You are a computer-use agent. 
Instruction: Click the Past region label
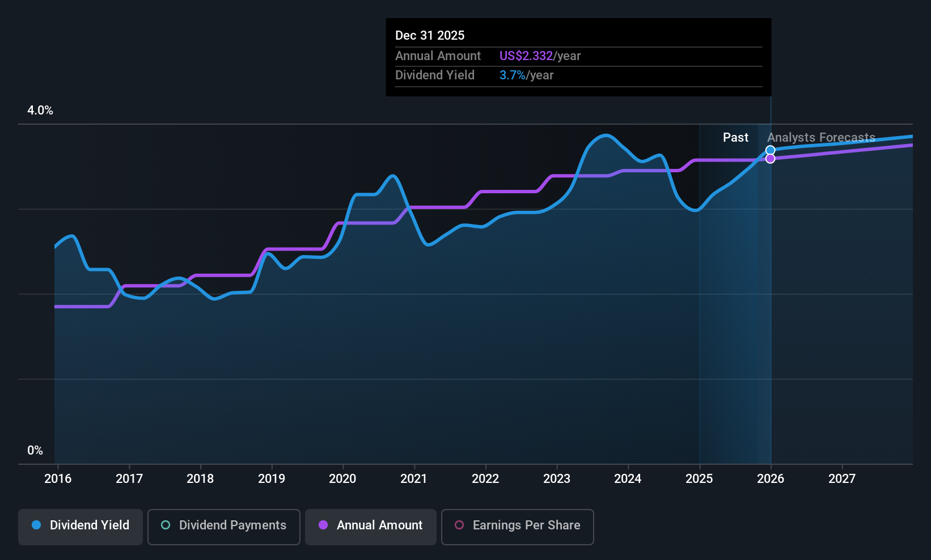click(735, 137)
